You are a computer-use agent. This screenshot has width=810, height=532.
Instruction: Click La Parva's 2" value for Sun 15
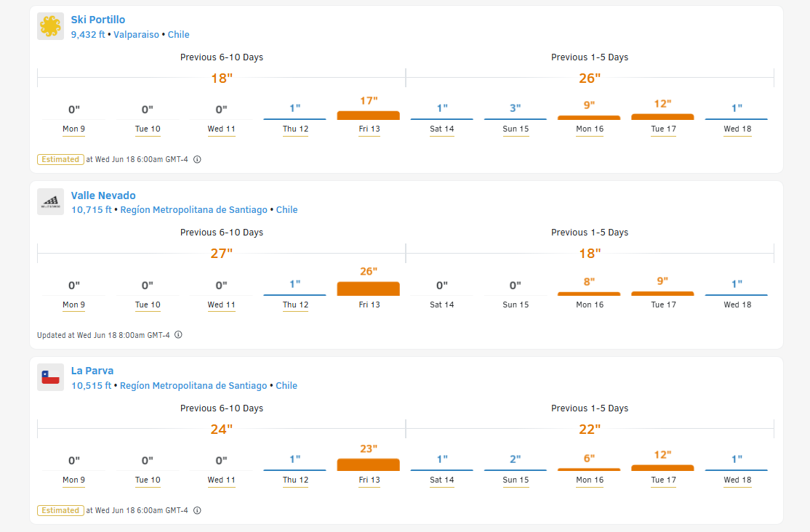tap(515, 459)
